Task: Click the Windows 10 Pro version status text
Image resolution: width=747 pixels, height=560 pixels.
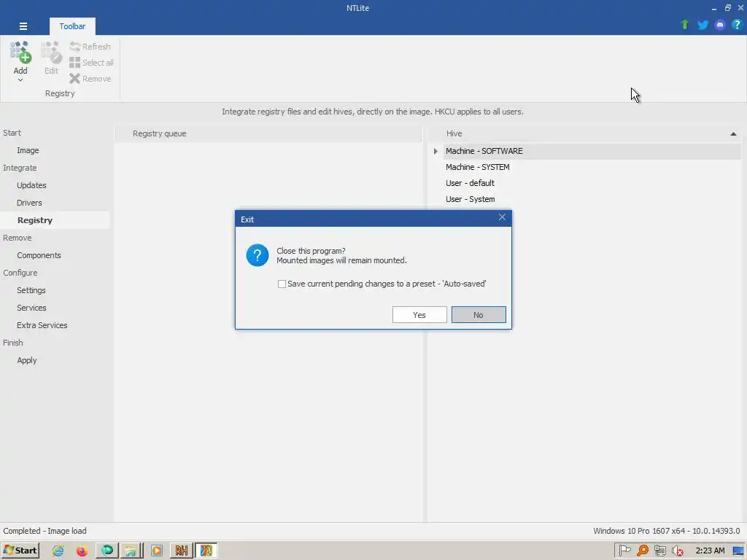Action: coord(667,531)
